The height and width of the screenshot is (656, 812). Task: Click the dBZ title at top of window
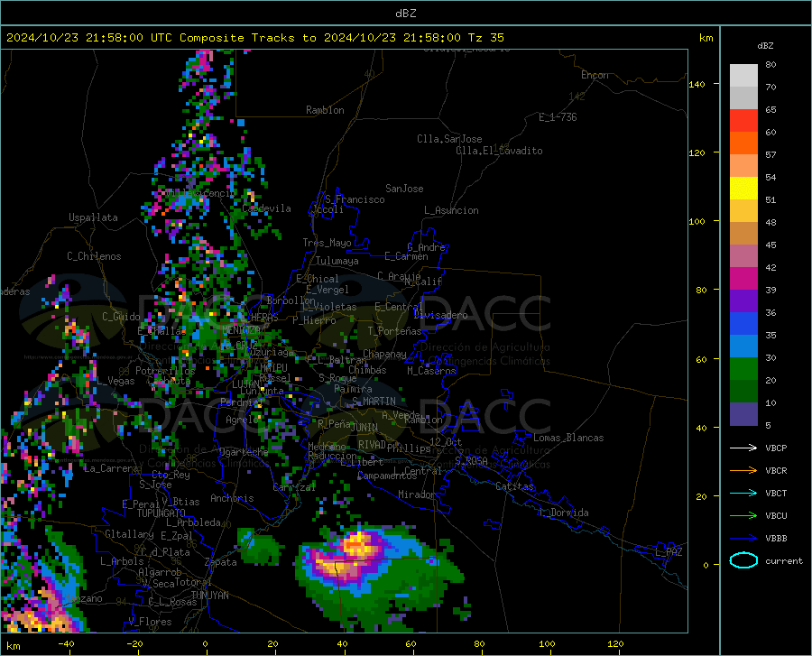click(405, 14)
